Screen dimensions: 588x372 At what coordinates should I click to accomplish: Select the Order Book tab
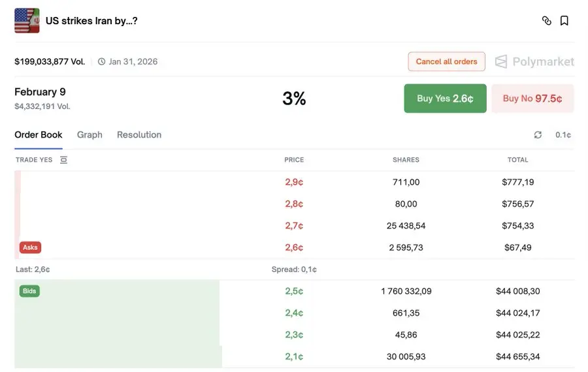(39, 135)
